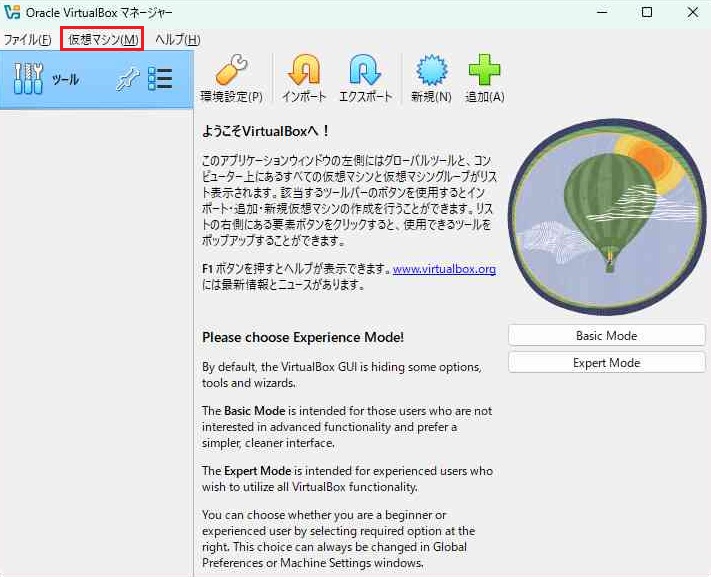
Task: Click the VirtualBox icon in the title bar
Action: 12,12
